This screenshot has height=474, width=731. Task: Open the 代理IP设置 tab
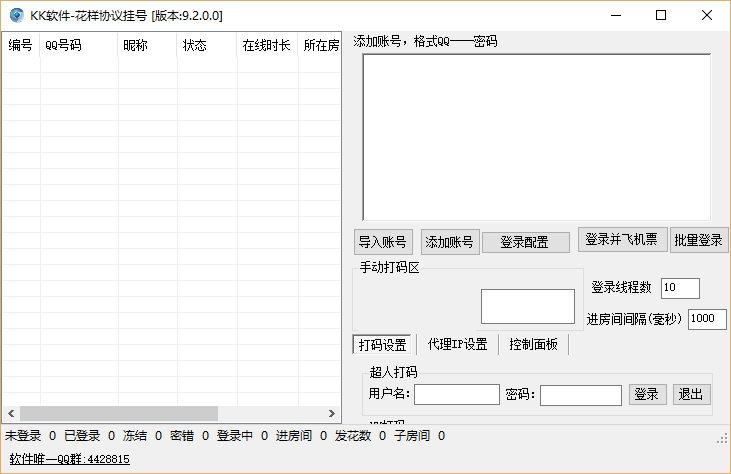pos(457,345)
